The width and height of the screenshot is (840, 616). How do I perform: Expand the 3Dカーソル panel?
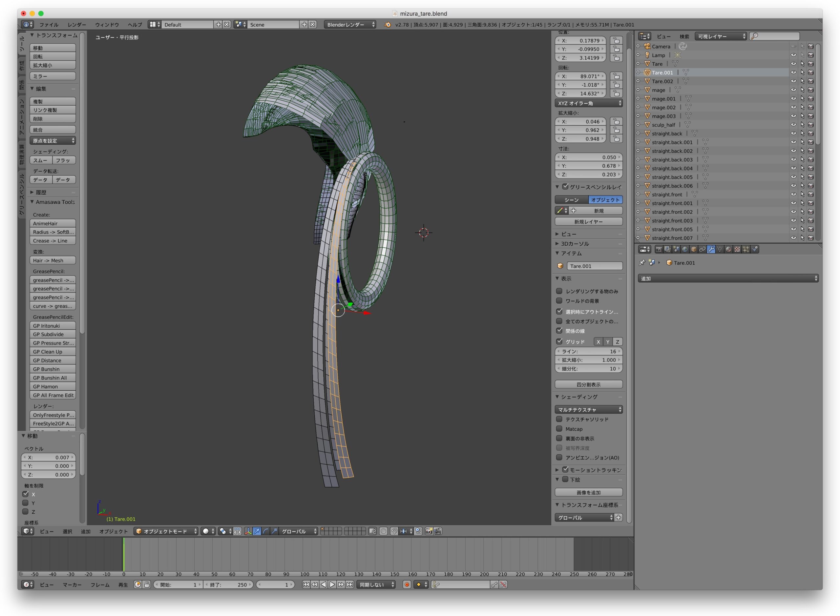575,244
